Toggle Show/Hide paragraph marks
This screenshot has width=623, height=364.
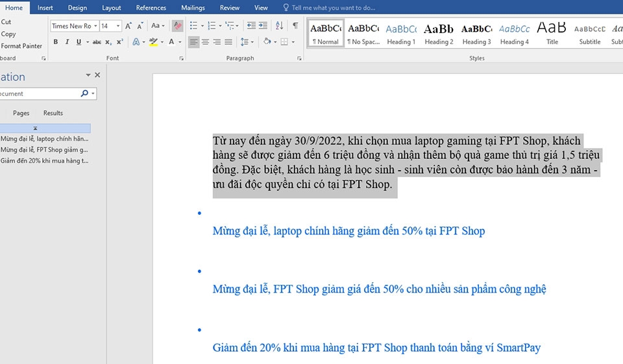pyautogui.click(x=295, y=26)
